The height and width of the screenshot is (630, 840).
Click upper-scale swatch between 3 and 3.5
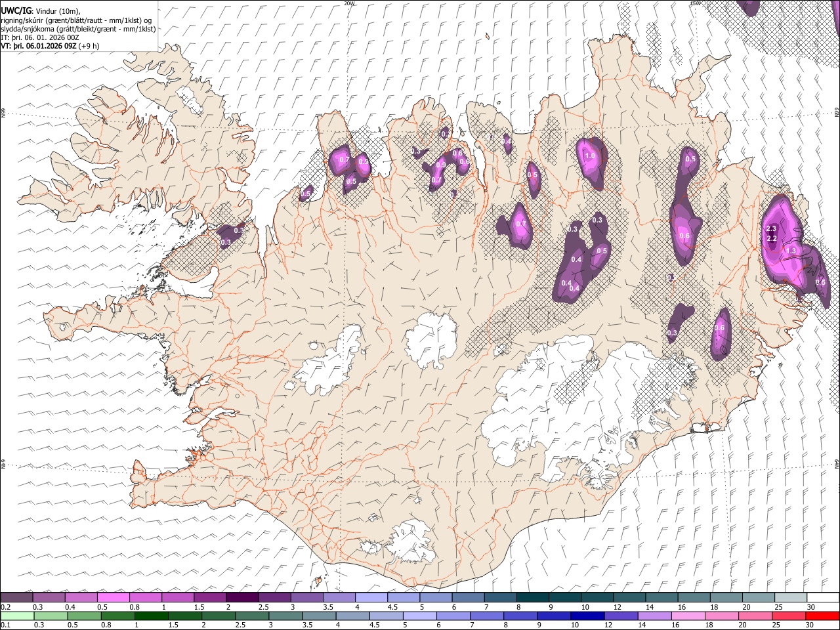[x=306, y=598]
